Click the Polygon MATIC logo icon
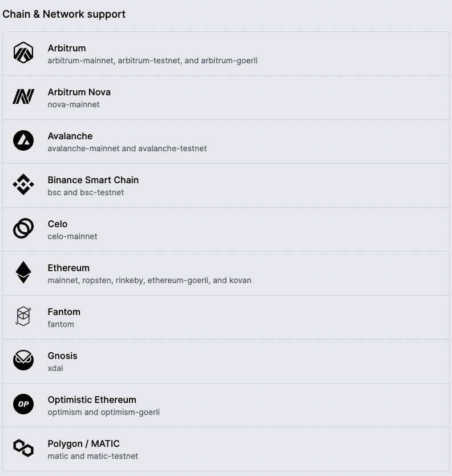Image resolution: width=452 pixels, height=476 pixels. click(23, 448)
